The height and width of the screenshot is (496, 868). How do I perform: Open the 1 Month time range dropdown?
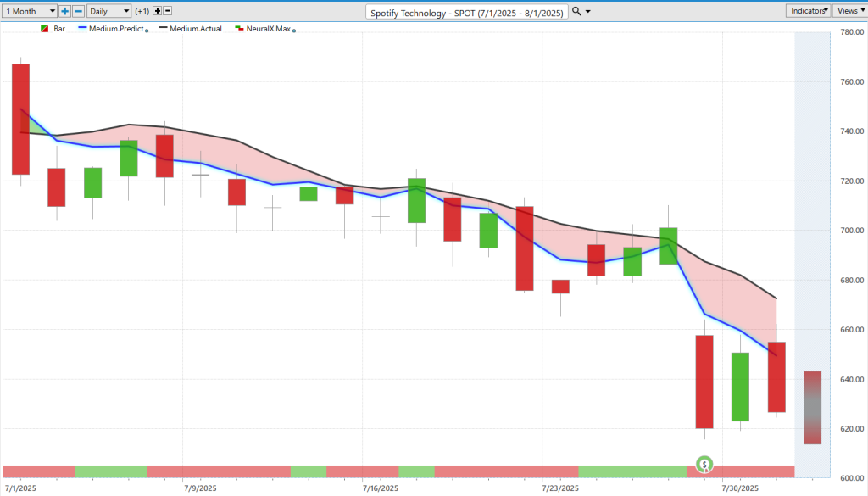pos(30,11)
